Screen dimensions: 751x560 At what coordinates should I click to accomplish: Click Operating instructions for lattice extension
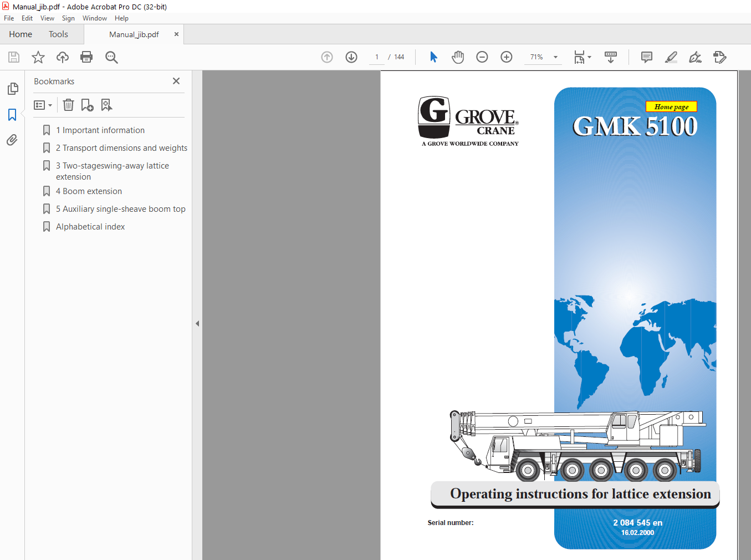point(580,494)
